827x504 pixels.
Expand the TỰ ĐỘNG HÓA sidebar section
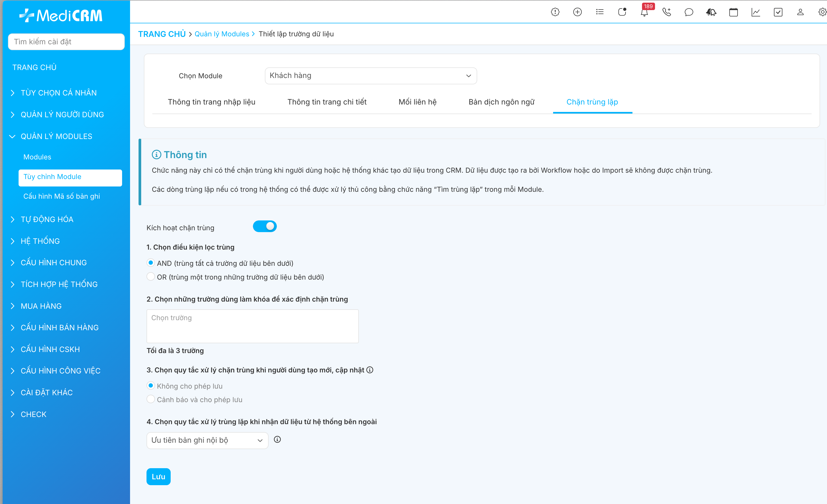47,219
